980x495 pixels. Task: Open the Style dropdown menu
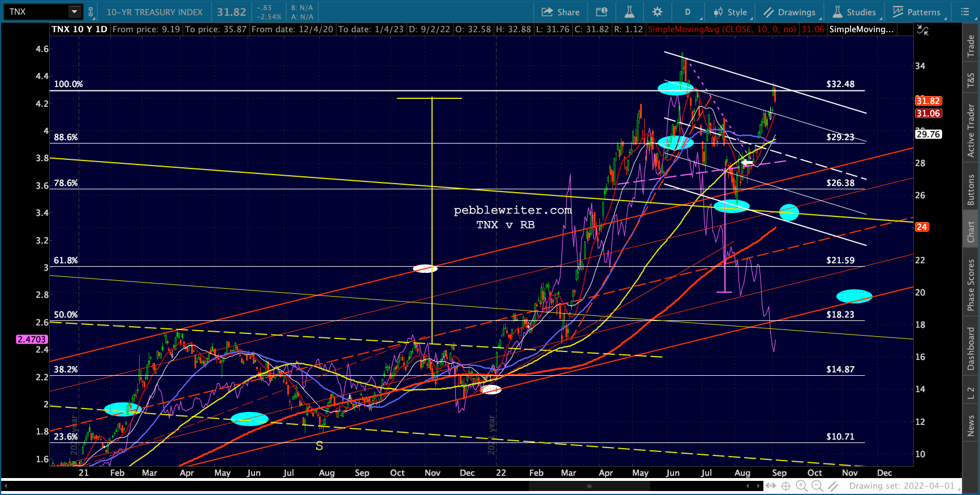pos(731,12)
